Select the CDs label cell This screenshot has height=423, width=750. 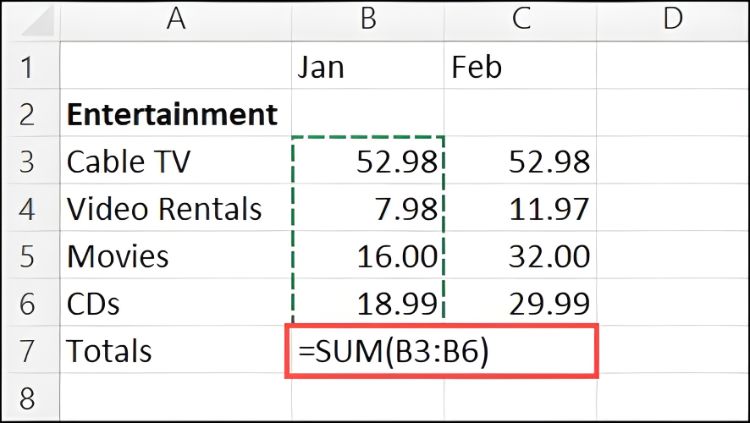[x=176, y=302]
